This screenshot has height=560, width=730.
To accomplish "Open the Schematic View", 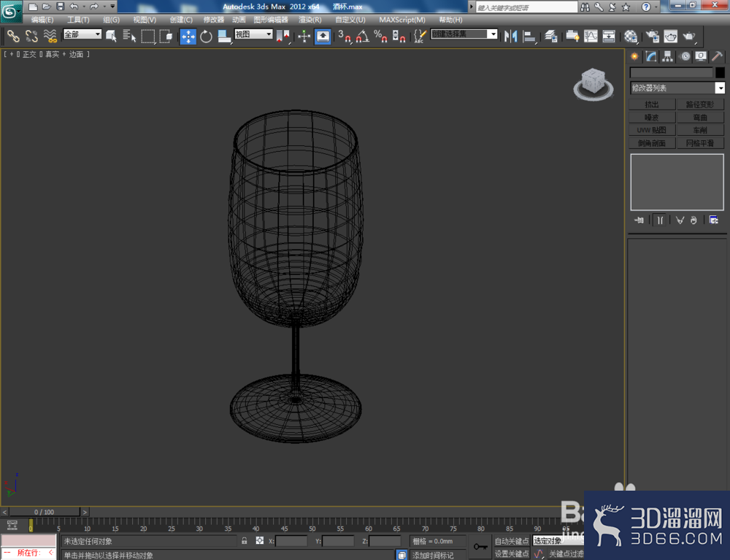I will [609, 36].
